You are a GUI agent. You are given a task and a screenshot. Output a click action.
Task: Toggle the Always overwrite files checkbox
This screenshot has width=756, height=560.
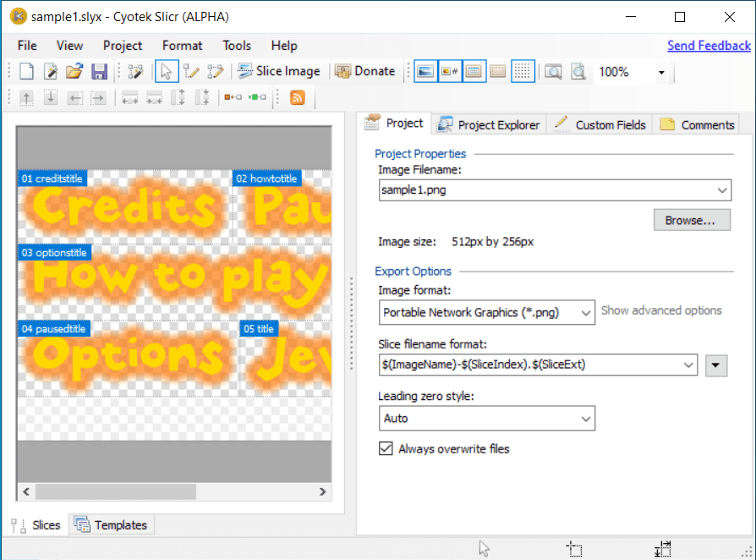coord(386,448)
